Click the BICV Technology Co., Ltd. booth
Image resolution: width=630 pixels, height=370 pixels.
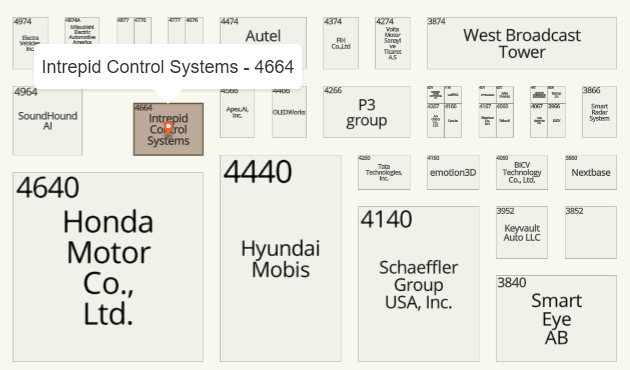coord(522,172)
